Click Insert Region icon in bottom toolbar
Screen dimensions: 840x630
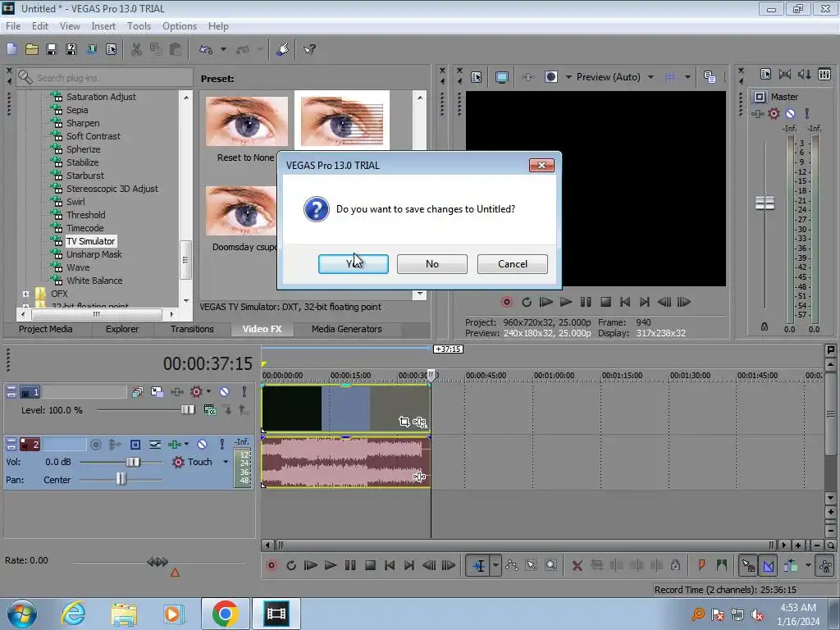point(722,565)
